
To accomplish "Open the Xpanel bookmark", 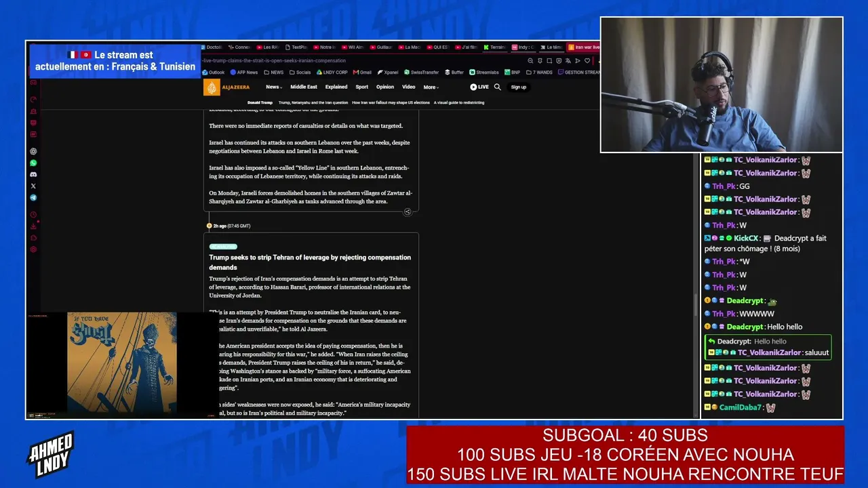I will tap(388, 72).
